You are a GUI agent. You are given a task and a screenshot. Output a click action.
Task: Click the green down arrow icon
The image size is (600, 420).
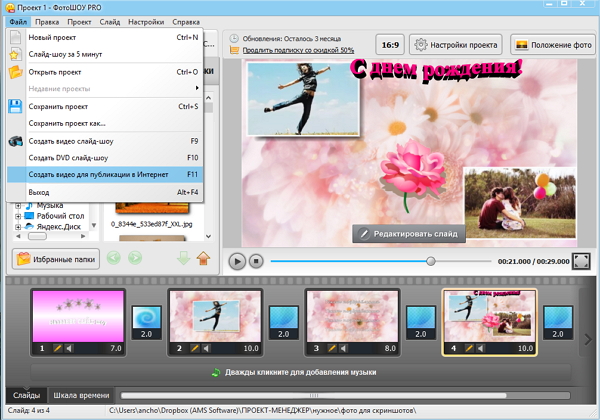tap(183, 258)
